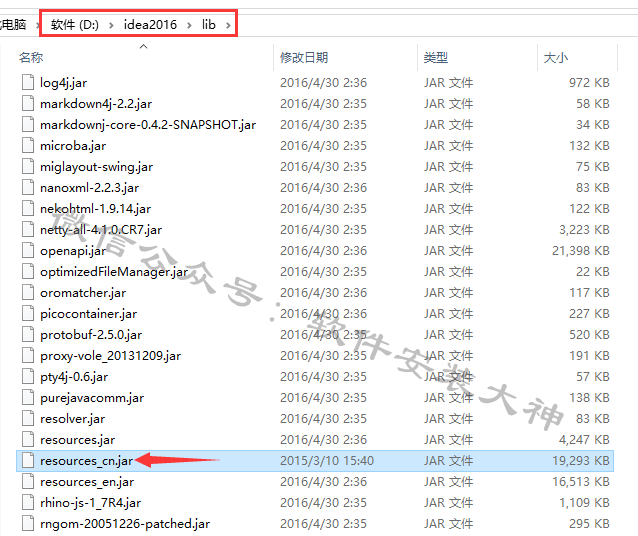Click the protobuf-2.5.0.jar file icon
The width and height of the screenshot is (638, 536).
click(28, 335)
